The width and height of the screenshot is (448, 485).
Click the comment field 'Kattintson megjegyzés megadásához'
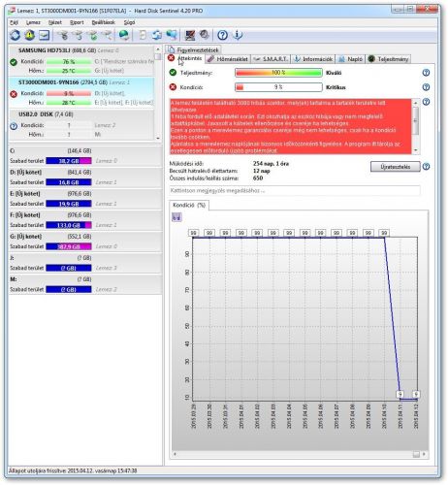(295, 190)
